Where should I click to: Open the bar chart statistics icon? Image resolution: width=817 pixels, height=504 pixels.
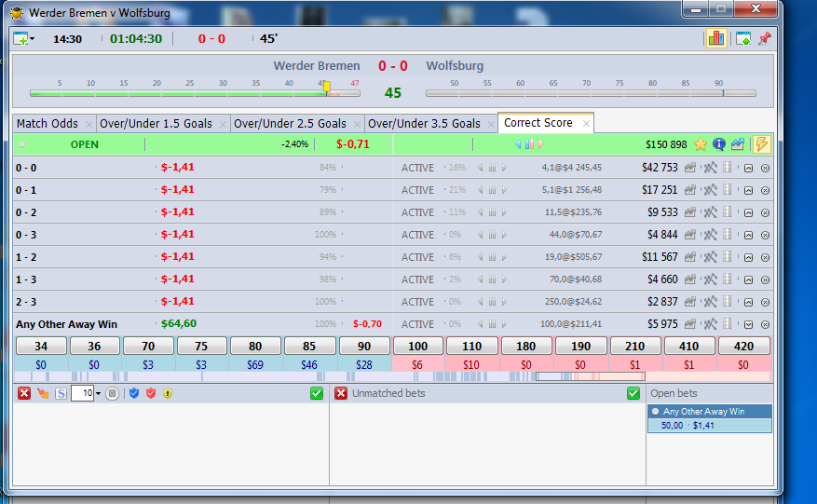coord(716,38)
